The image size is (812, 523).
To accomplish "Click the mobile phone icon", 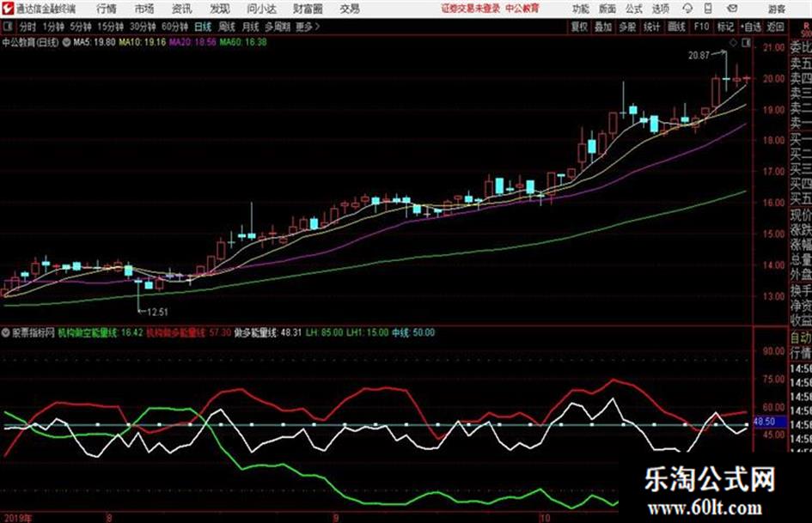I will 708,9.
